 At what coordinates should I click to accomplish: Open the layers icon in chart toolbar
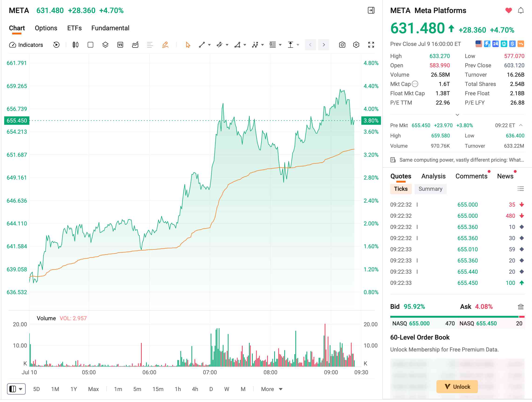[105, 45]
